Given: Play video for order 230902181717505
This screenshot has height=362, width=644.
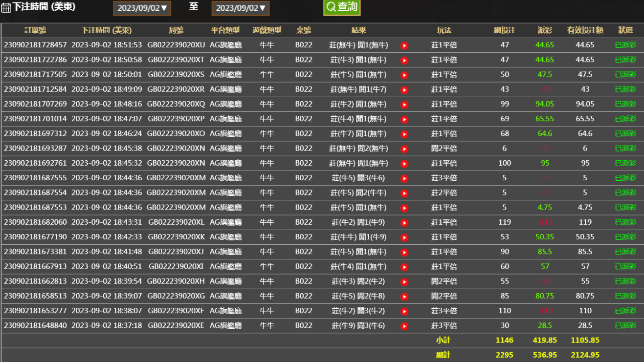Looking at the screenshot, I should (x=404, y=75).
